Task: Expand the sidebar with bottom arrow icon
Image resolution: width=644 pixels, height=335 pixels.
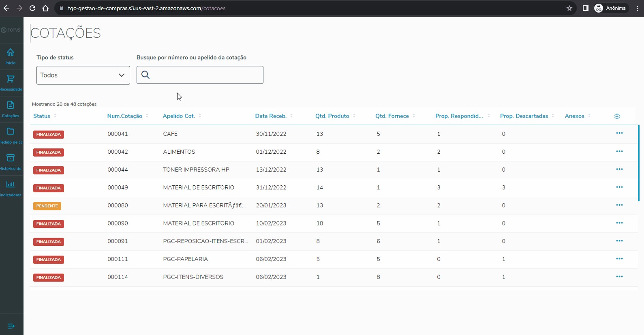Action: 11,326
